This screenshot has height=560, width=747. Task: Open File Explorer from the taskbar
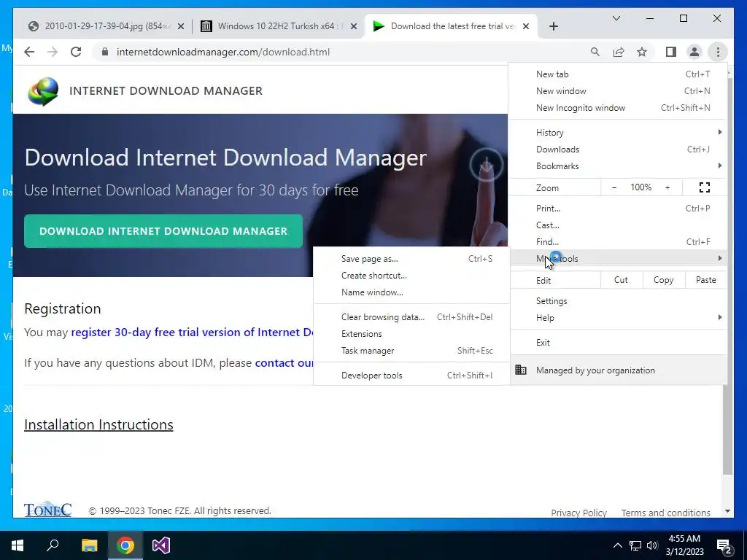[89, 545]
